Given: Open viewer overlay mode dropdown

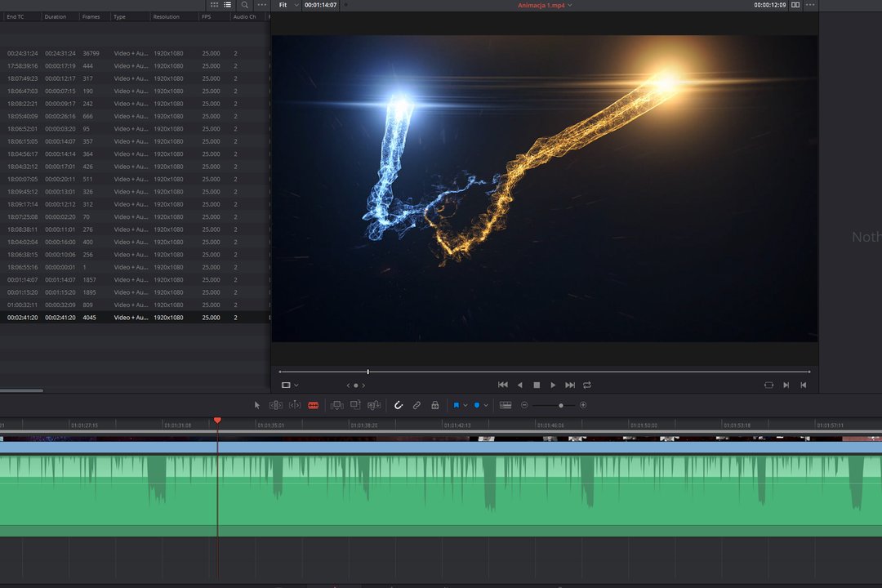Looking at the screenshot, I should pos(290,385).
